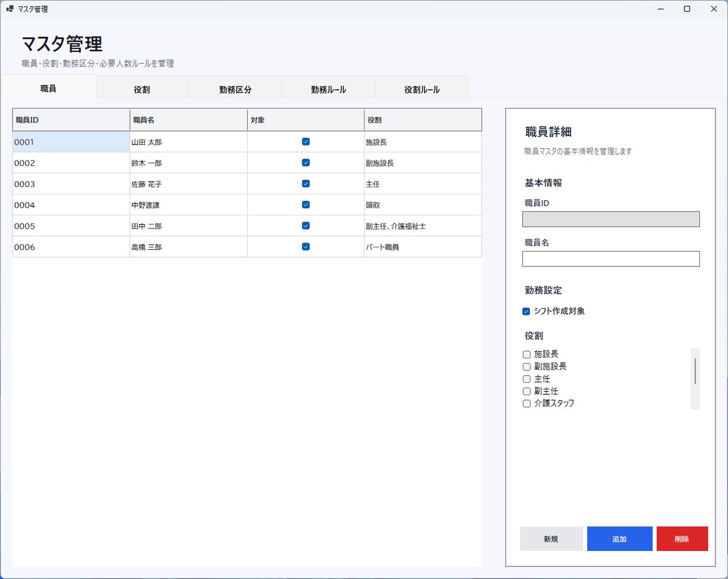Select the 鈴木 一郎 name cell

point(189,163)
